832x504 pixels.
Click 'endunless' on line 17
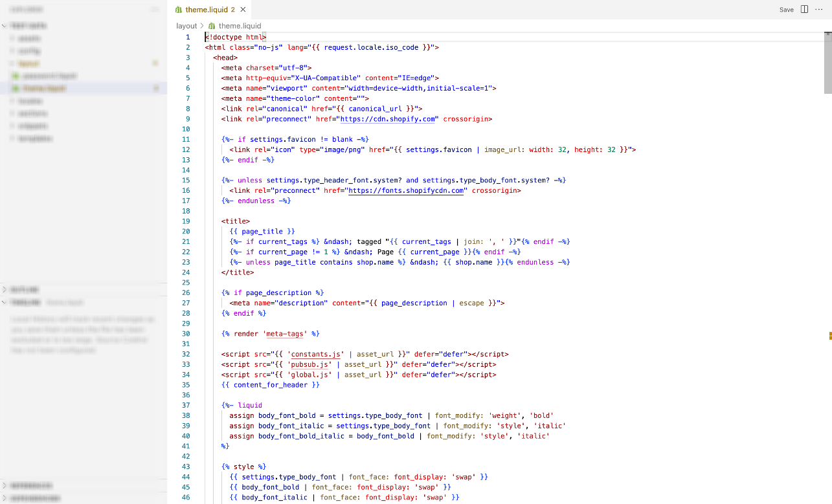(256, 201)
